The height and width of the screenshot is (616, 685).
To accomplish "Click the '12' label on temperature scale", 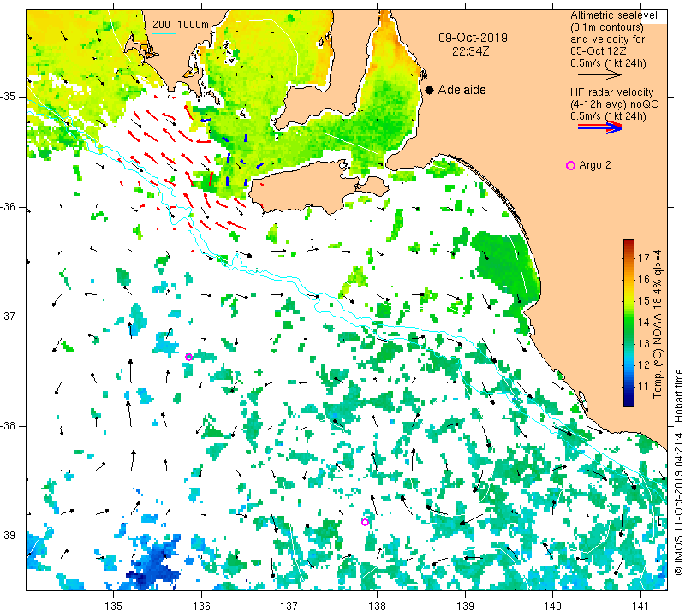I will [x=644, y=365].
